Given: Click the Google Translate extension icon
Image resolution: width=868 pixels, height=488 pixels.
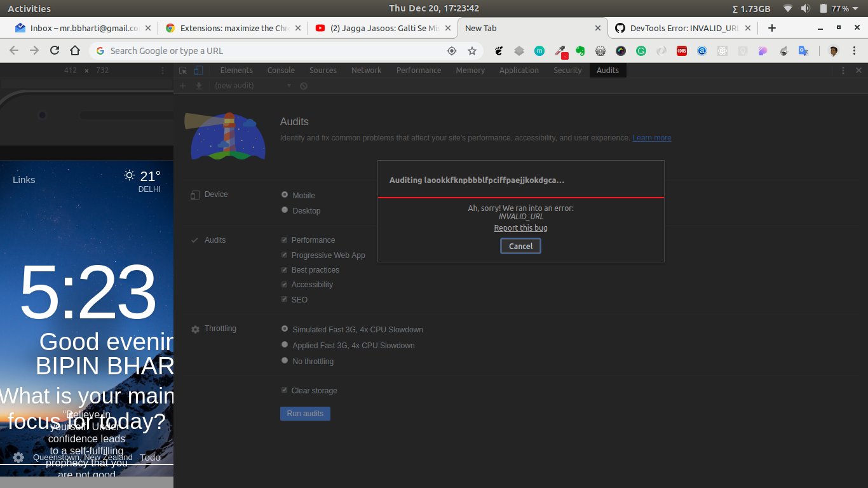Looking at the screenshot, I should pyautogui.click(x=802, y=50).
